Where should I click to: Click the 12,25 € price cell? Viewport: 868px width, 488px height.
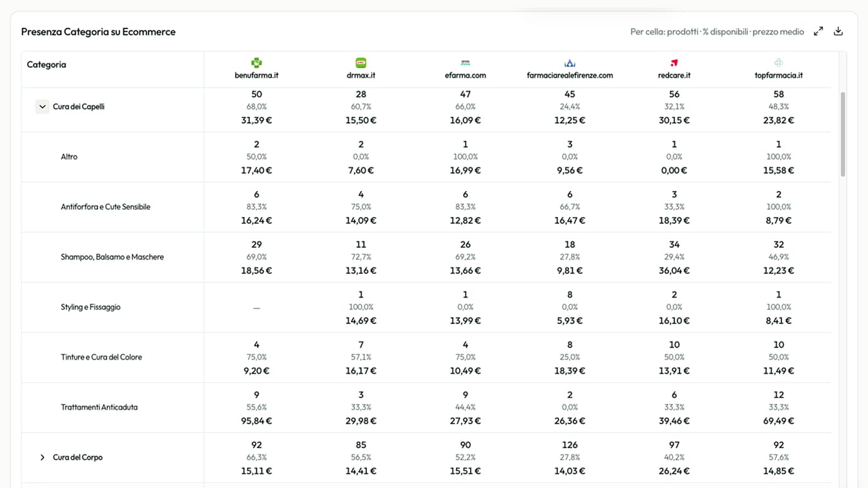point(570,121)
